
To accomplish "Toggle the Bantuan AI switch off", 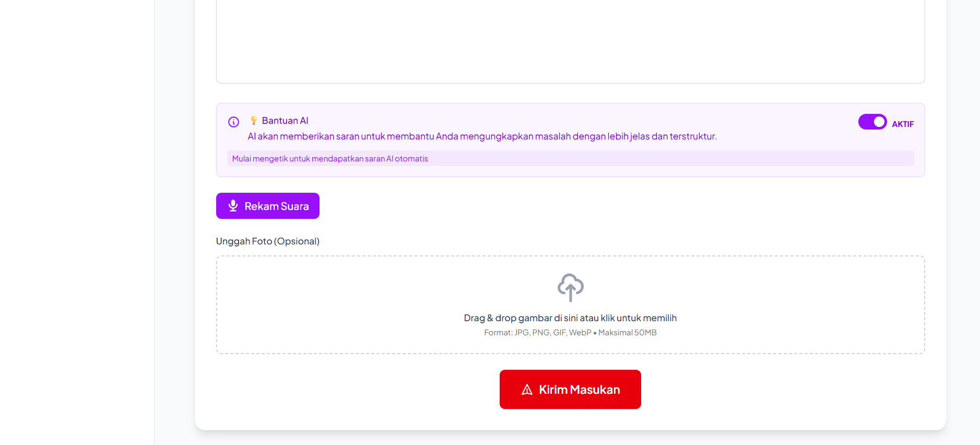I will pos(872,122).
